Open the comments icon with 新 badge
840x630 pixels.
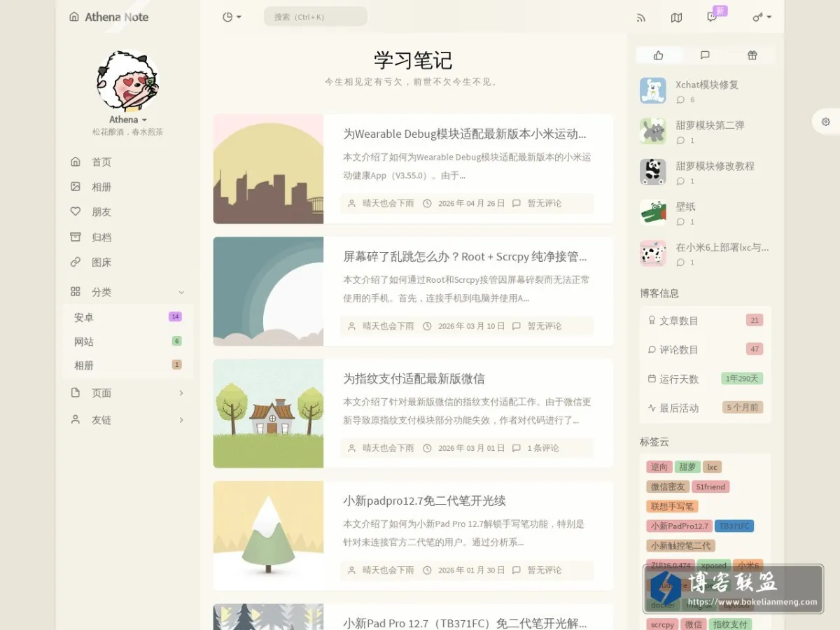coord(712,17)
